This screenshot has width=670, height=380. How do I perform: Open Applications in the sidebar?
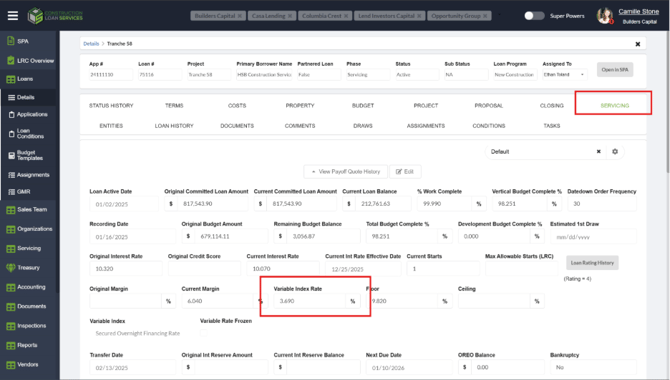pyautogui.click(x=28, y=115)
